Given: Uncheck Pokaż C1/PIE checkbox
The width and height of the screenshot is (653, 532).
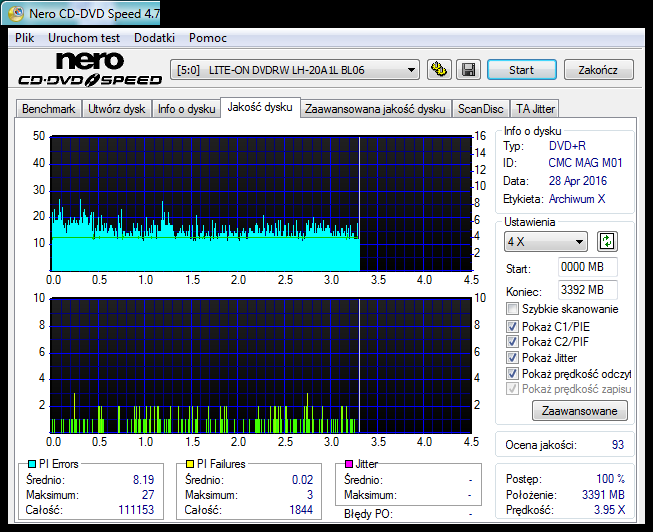Looking at the screenshot, I should click(x=512, y=326).
